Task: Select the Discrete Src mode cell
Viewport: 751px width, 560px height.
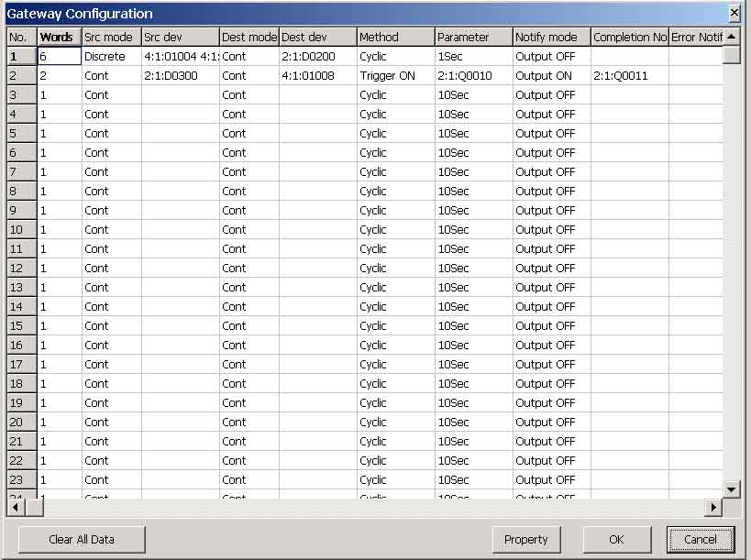Action: pos(112,57)
